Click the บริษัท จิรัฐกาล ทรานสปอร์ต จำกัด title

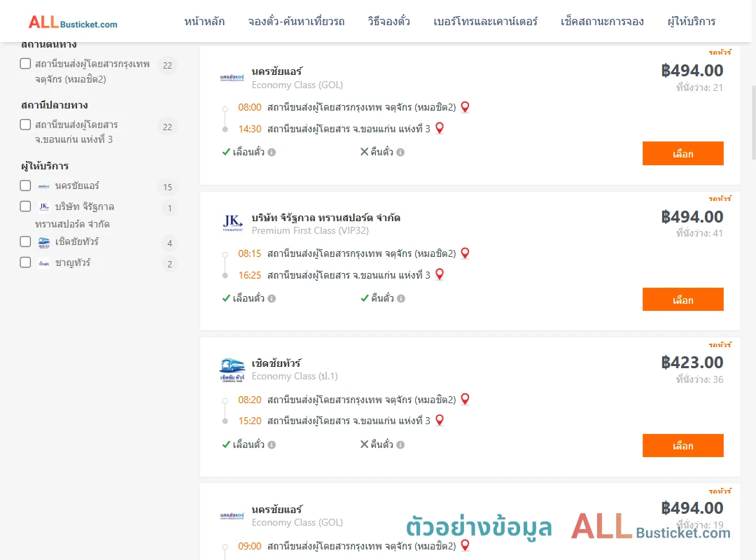pyautogui.click(x=326, y=218)
